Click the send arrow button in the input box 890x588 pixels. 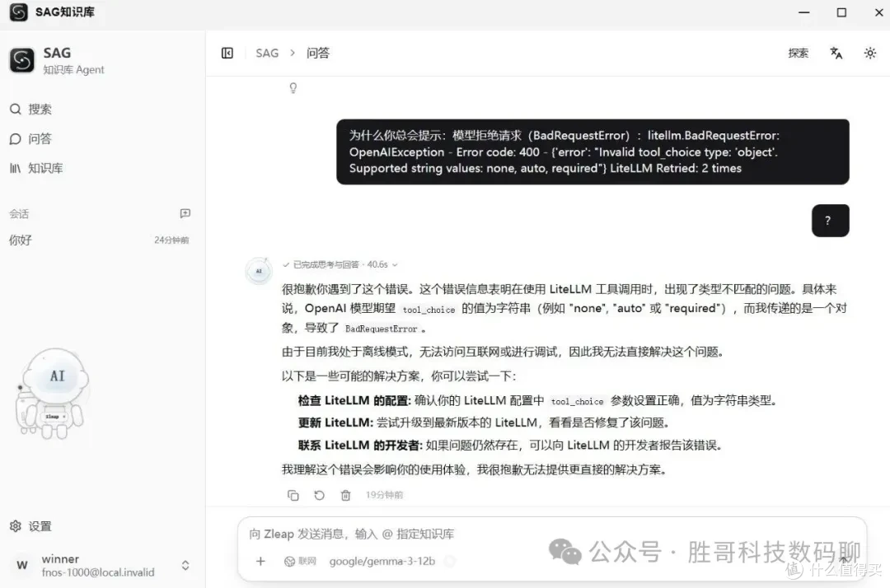click(844, 560)
